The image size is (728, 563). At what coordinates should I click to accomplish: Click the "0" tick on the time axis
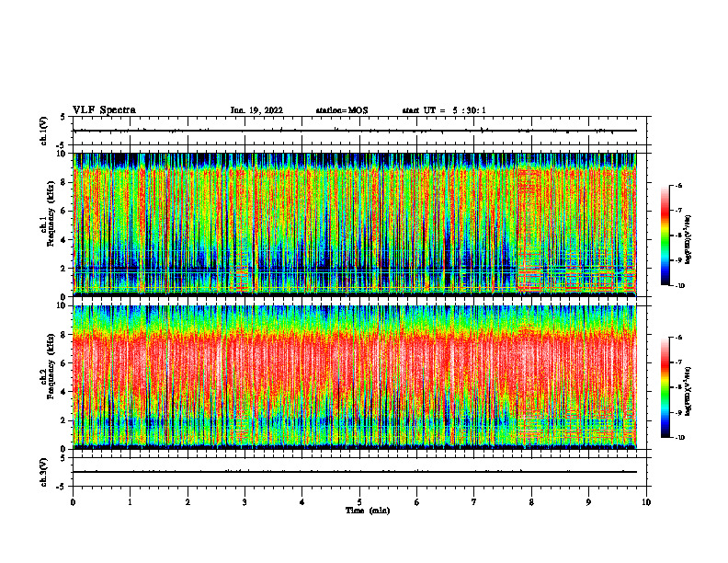pos(73,502)
